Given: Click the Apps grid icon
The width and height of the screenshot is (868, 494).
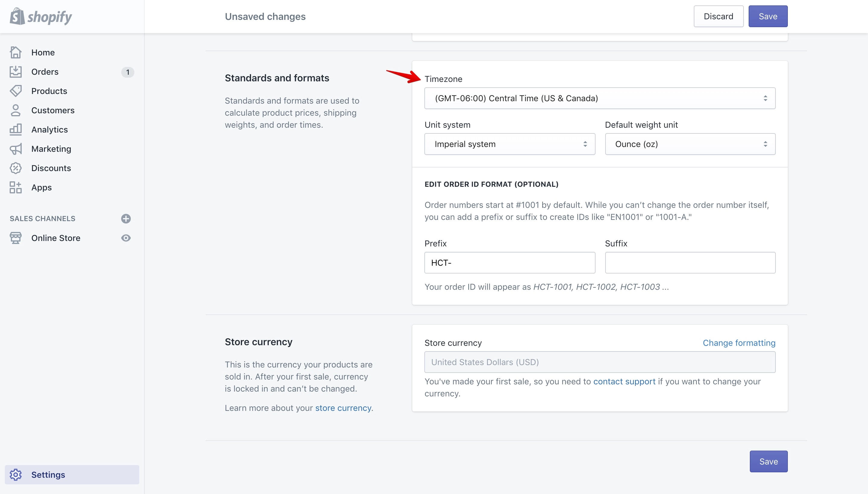Looking at the screenshot, I should click(16, 187).
